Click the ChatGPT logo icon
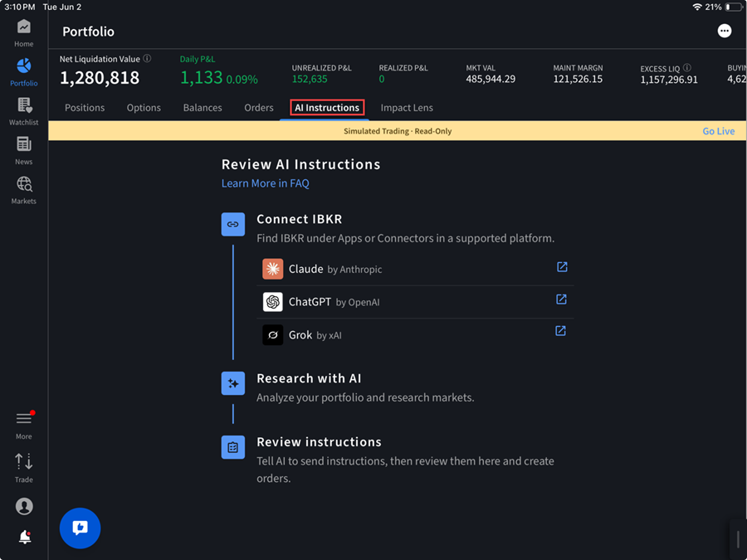747x560 pixels. [272, 302]
